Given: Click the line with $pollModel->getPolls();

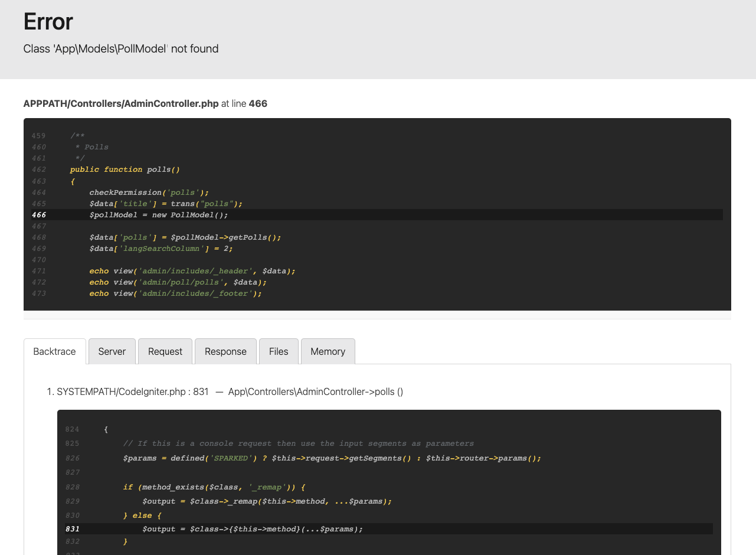Looking at the screenshot, I should pos(185,237).
